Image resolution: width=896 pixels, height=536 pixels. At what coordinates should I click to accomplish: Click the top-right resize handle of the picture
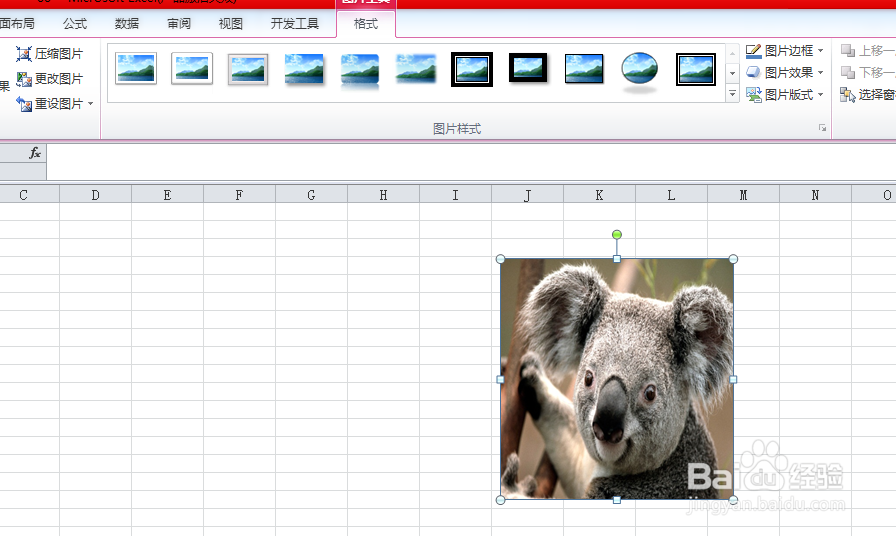(x=733, y=259)
